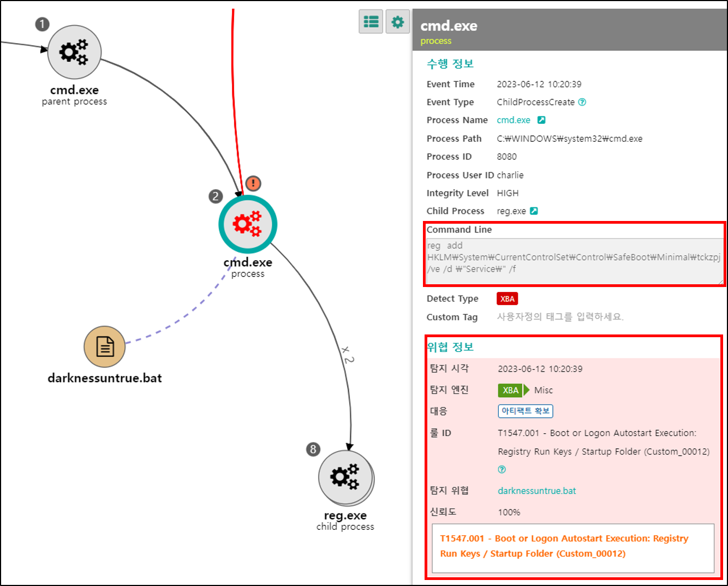Click the x 2 edge label
This screenshot has height=586, width=728.
(348, 354)
